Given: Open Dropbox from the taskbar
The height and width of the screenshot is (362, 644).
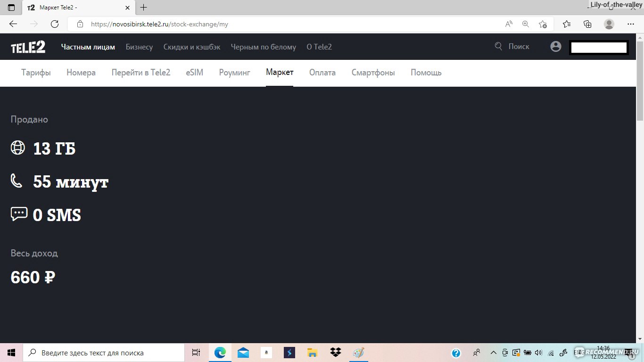Looking at the screenshot, I should coord(336,353).
